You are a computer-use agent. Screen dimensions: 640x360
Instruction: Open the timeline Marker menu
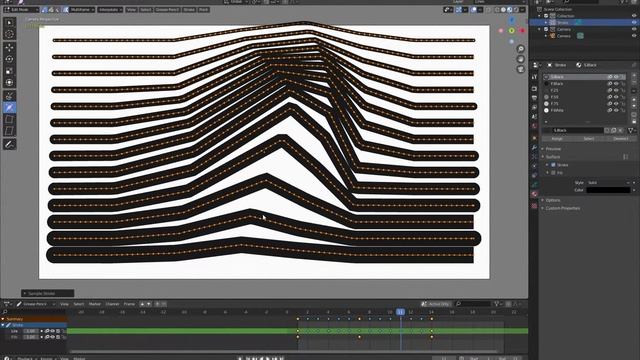point(94,304)
